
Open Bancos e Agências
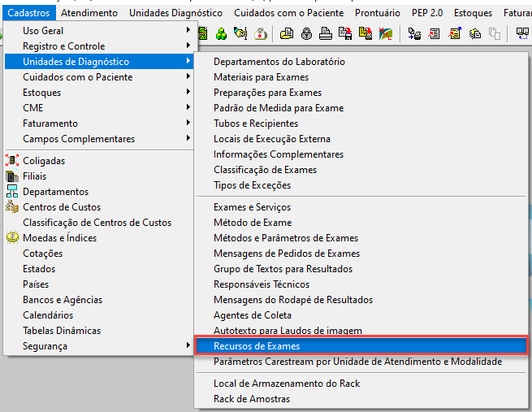(x=99, y=299)
